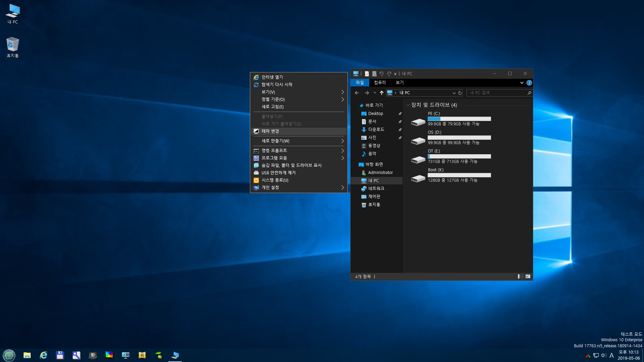This screenshot has width=644, height=362.
Task: Open the Boot (X:) drive
Action: coord(451,175)
